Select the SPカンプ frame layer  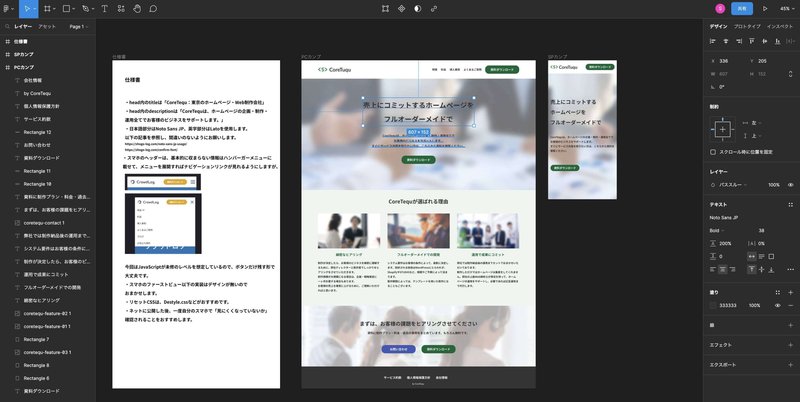[x=23, y=54]
